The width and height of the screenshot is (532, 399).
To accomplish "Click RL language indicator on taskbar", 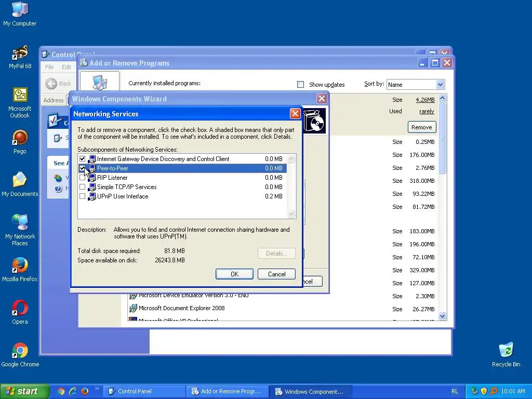I will coord(455,391).
